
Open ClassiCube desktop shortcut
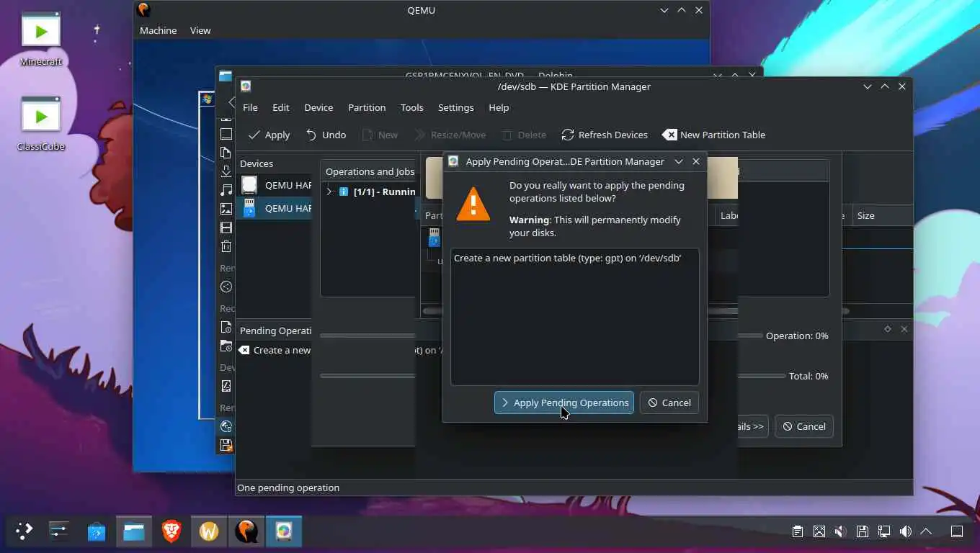[41, 124]
